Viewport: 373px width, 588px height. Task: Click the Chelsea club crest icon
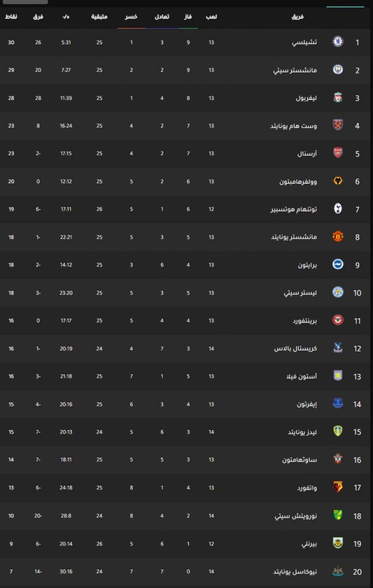point(338,41)
